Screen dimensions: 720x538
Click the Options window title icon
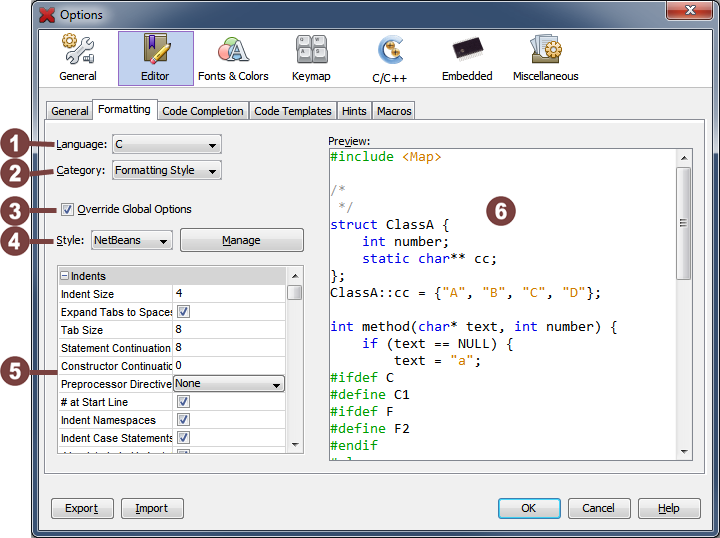tap(47, 15)
